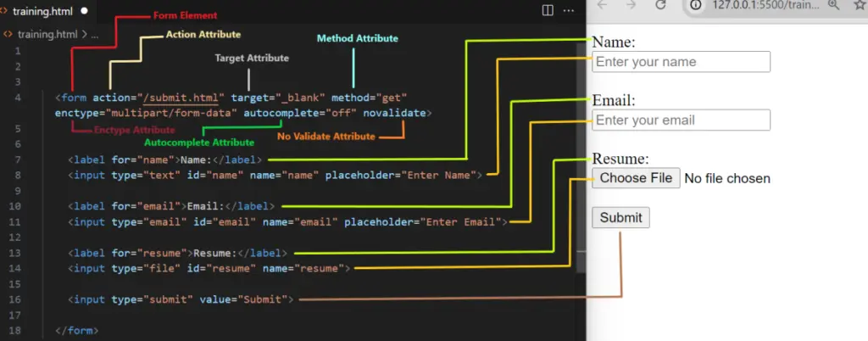Open the More Actions ellipsis menu in editor
The image size is (868, 341).
click(569, 10)
